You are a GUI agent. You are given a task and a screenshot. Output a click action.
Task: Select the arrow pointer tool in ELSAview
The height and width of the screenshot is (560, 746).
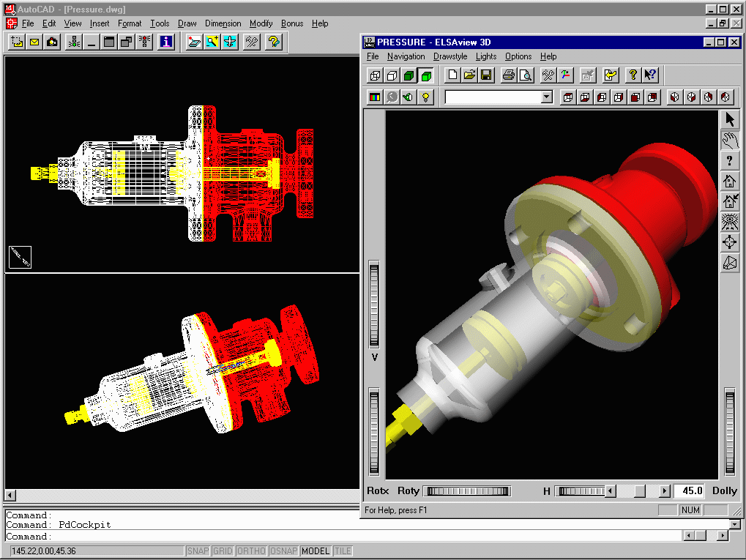coord(729,119)
